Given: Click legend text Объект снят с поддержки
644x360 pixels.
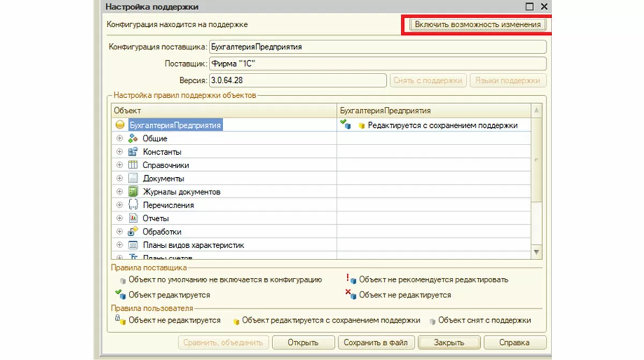Looking at the screenshot, I should tap(485, 320).
